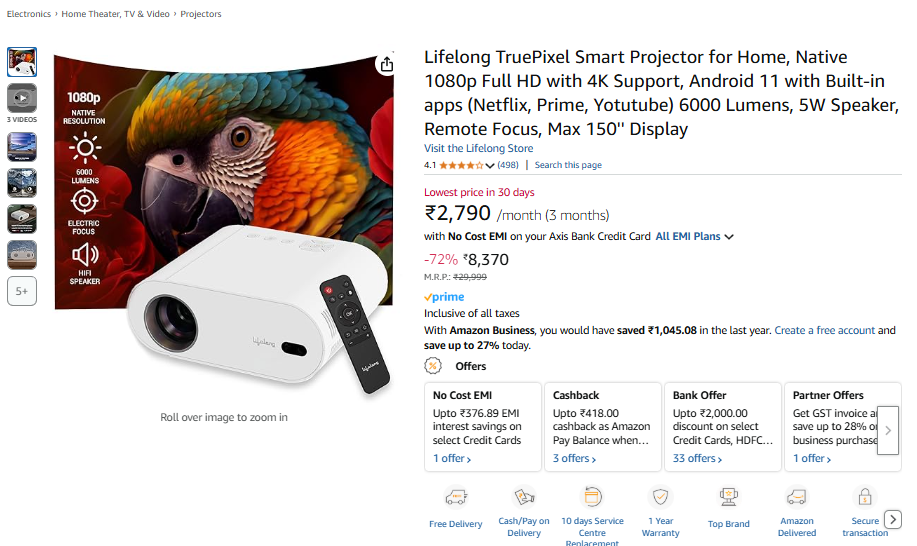Screen dimensions: 917x546
Task: Open the 498 ratings count link
Action: coord(508,165)
